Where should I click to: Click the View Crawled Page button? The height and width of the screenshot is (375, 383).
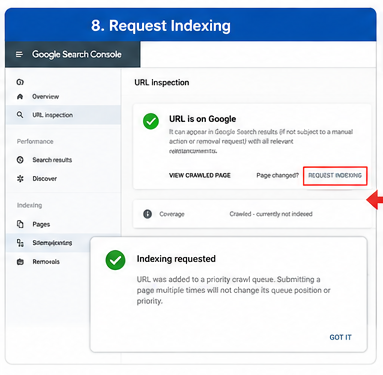pos(200,175)
